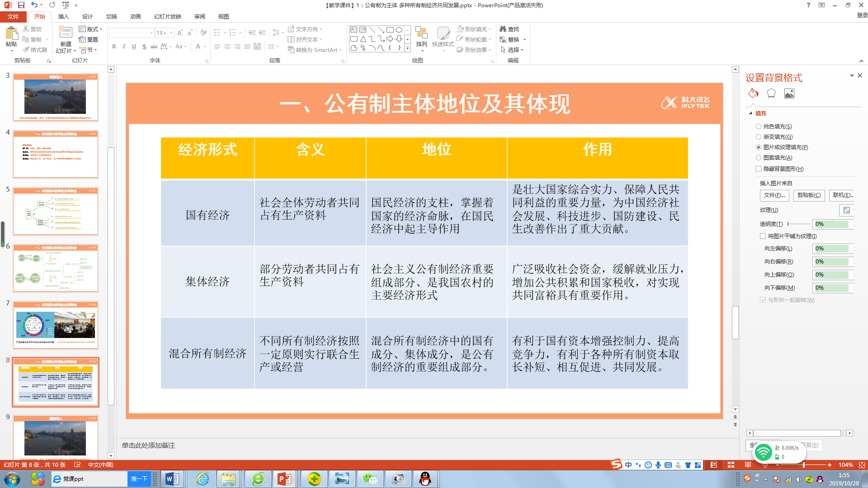
Task: Click the Clipboard (剪贴板) picture button
Action: pyautogui.click(x=809, y=195)
